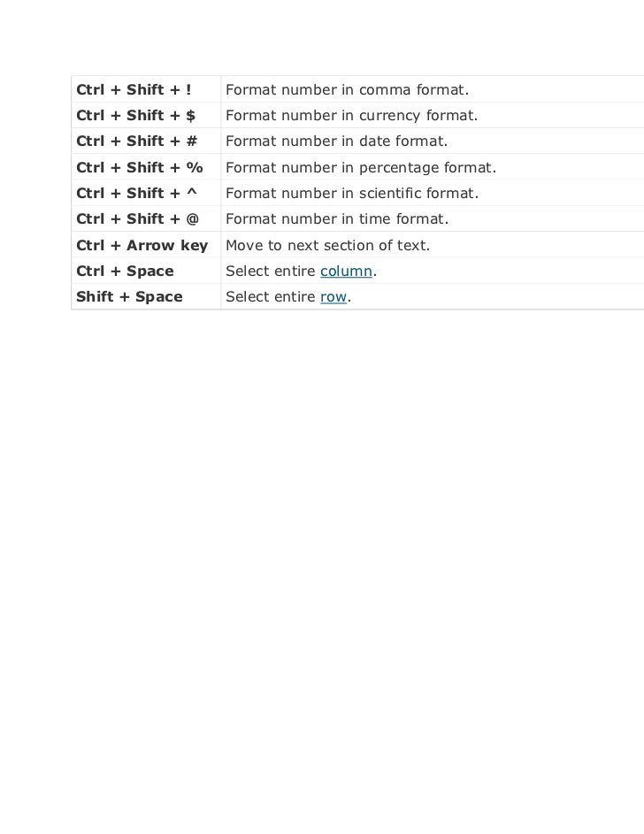Click the "Ctrl + Shift + $" shortcut cell

(146, 116)
